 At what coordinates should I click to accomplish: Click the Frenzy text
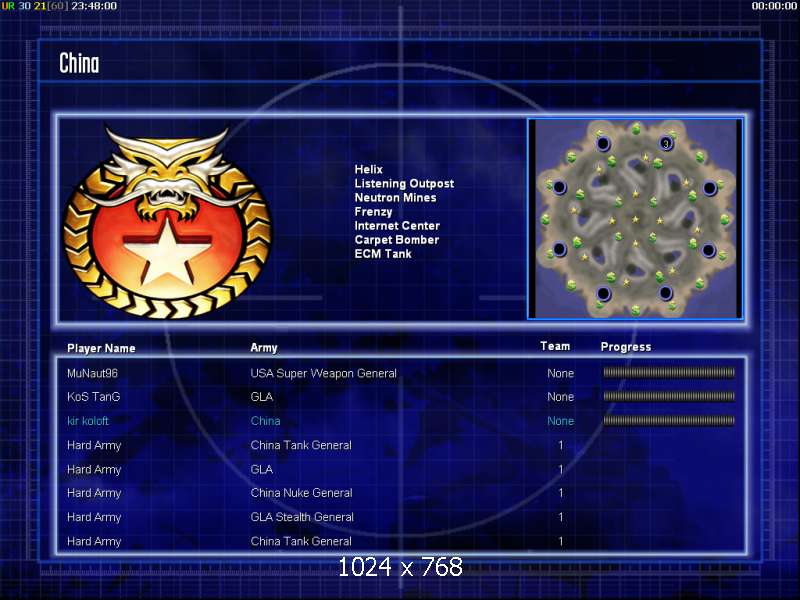[373, 212]
